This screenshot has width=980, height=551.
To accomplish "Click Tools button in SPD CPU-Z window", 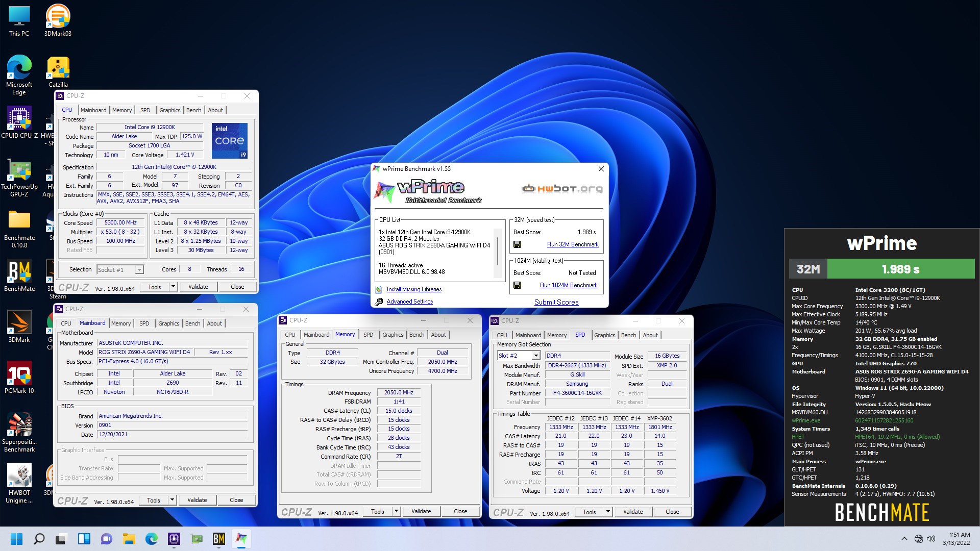I will 590,512.
